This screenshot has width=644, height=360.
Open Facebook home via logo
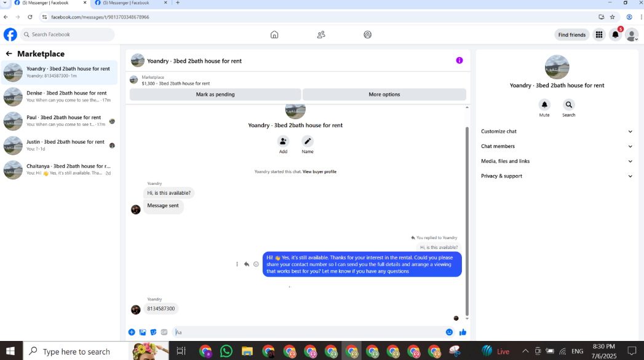coord(10,34)
